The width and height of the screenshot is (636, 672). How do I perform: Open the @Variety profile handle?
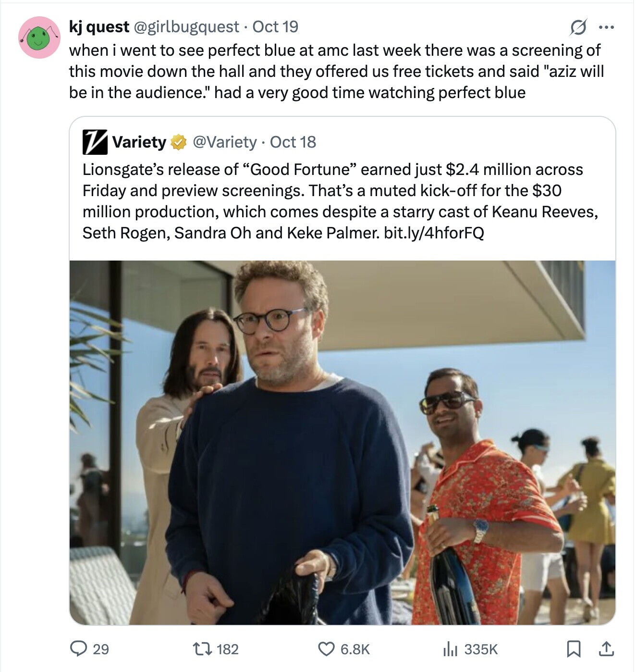click(224, 142)
